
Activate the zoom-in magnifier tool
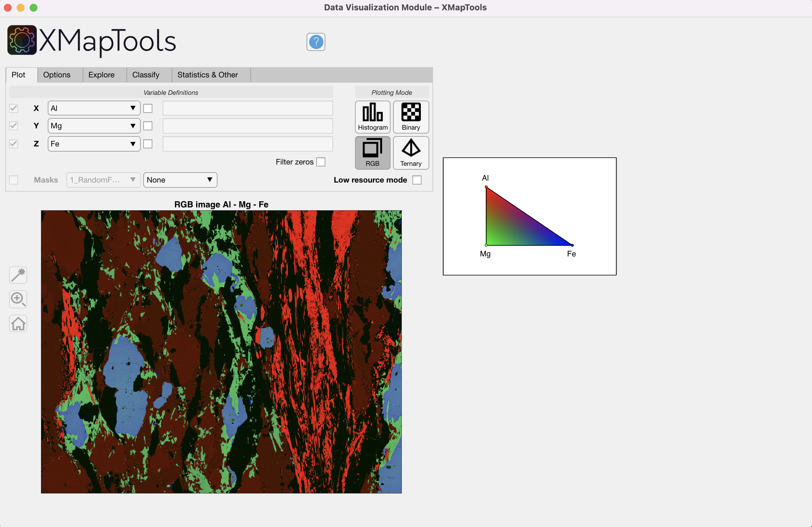click(18, 299)
